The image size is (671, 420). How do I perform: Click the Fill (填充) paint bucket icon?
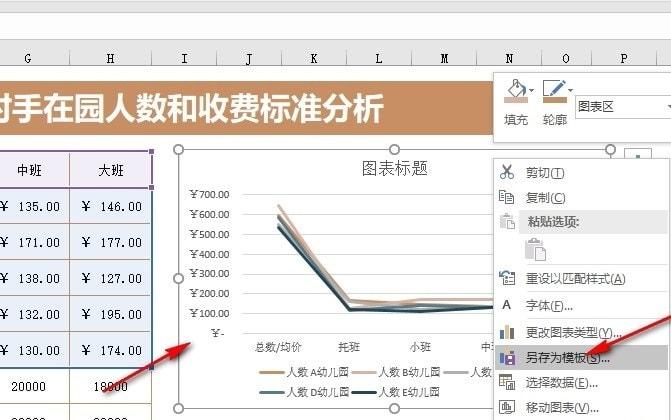516,91
